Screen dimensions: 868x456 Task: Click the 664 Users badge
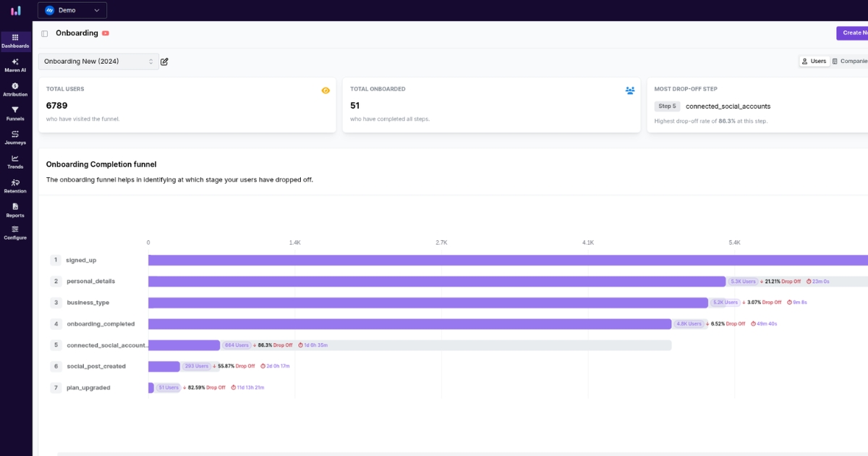237,345
